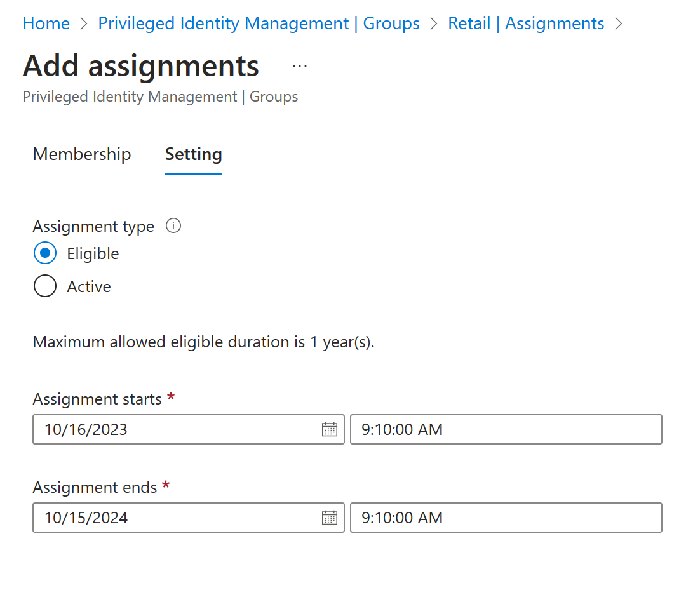Click breadcrumb chevron right after Home
693x616 pixels.
click(x=84, y=24)
